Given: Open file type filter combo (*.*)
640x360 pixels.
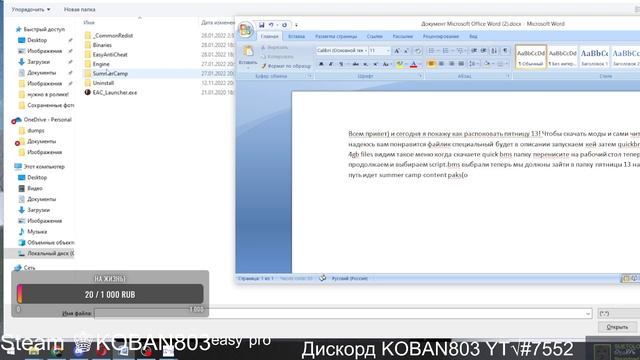Looking at the screenshot, I should point(618,313).
